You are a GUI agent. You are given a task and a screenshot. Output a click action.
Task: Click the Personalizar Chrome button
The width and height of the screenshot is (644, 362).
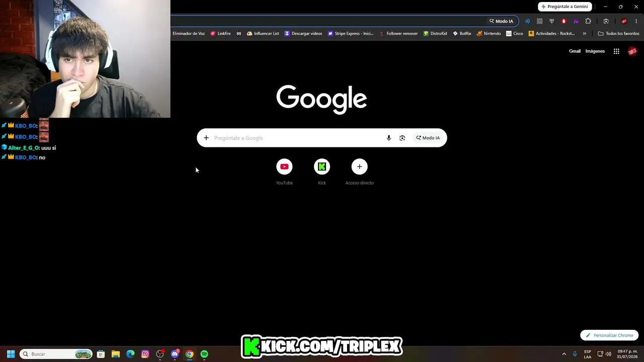[609, 335]
